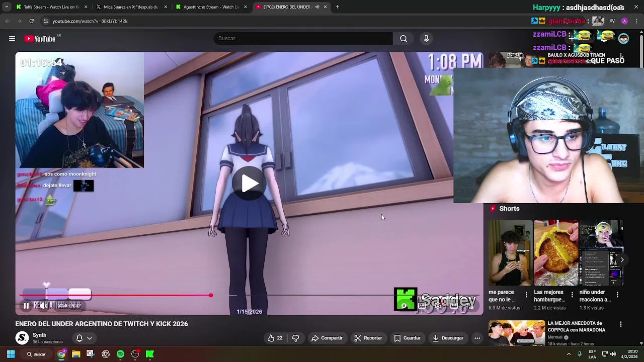Like the video with thumbs up
This screenshot has height=362, width=644.
point(275,338)
